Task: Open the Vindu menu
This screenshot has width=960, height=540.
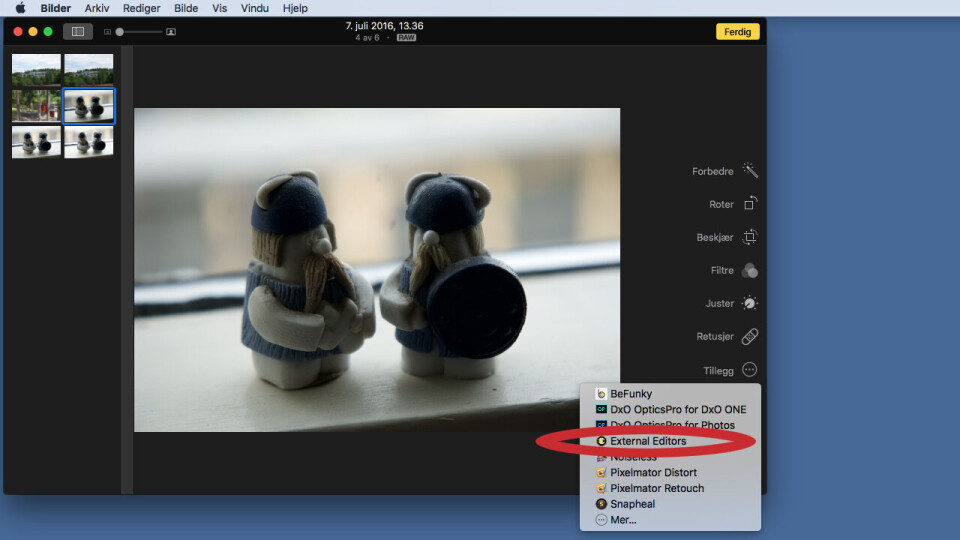Action: [x=255, y=8]
